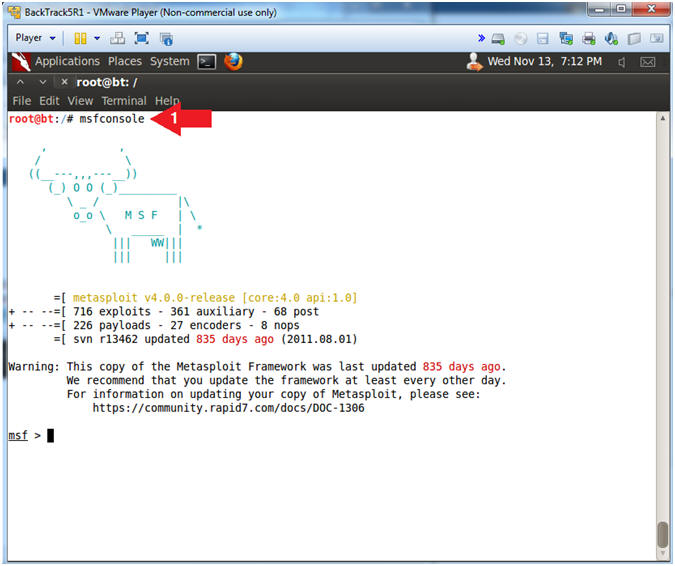This screenshot has width=675, height=566.
Task: Click the terminal scrollbar up arrow
Action: (663, 118)
